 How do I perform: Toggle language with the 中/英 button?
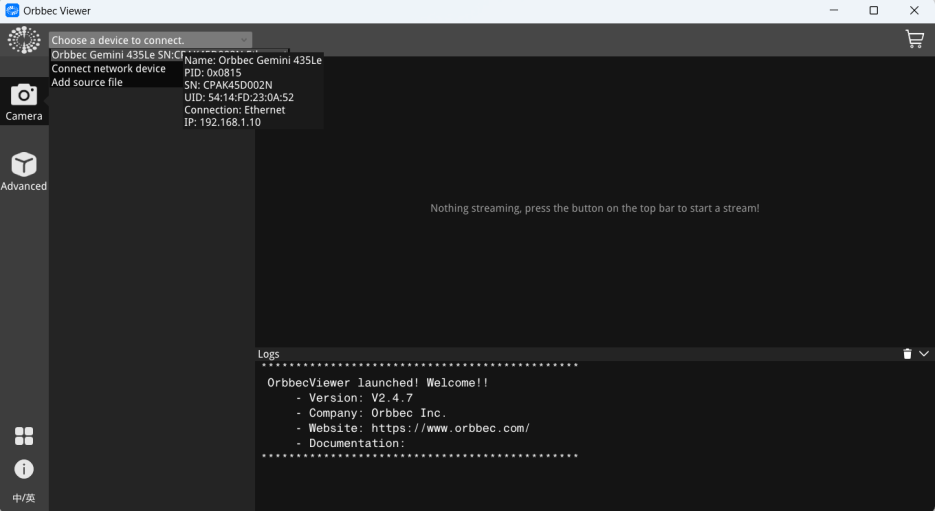pyautogui.click(x=24, y=498)
